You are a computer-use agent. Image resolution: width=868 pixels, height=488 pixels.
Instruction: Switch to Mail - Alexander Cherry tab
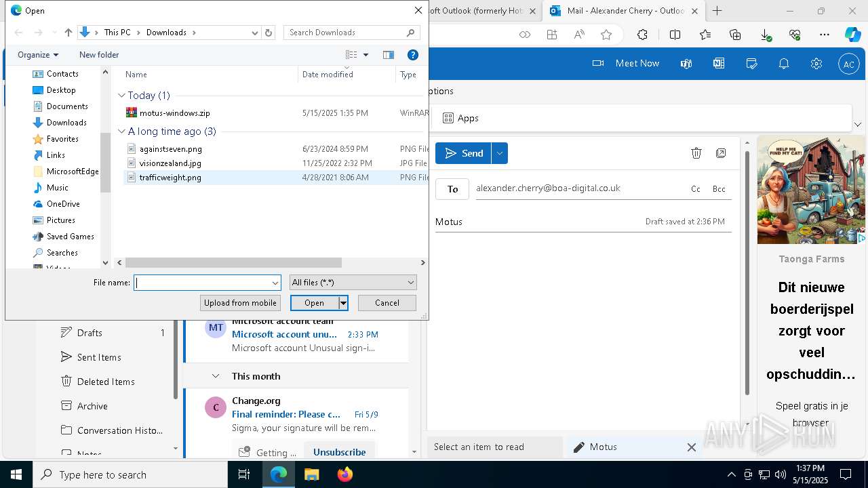pyautogui.click(x=624, y=11)
